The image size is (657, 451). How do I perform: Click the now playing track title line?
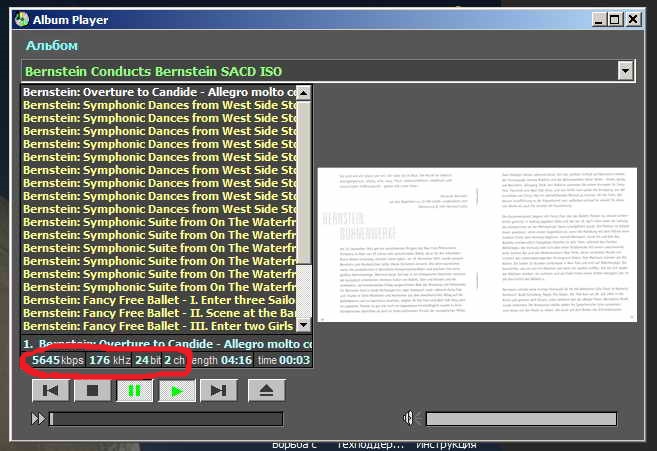point(167,344)
